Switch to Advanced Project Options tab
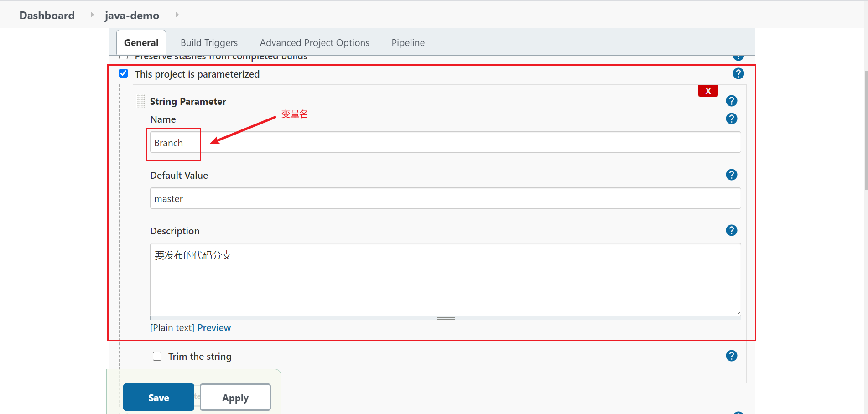868x414 pixels. (315, 43)
